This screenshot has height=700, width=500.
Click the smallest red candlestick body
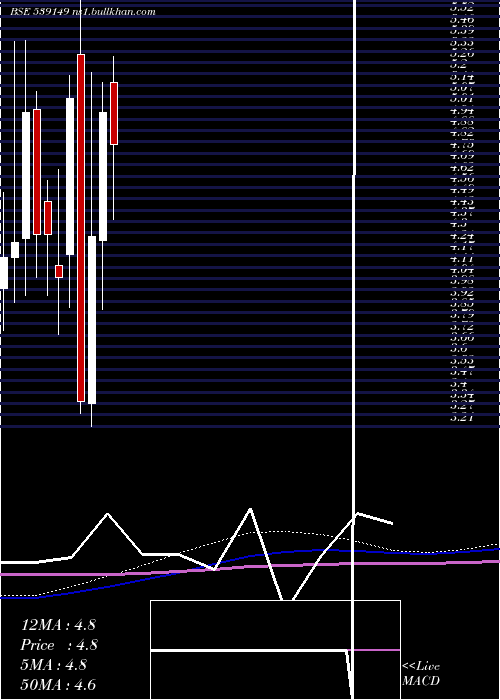59,271
